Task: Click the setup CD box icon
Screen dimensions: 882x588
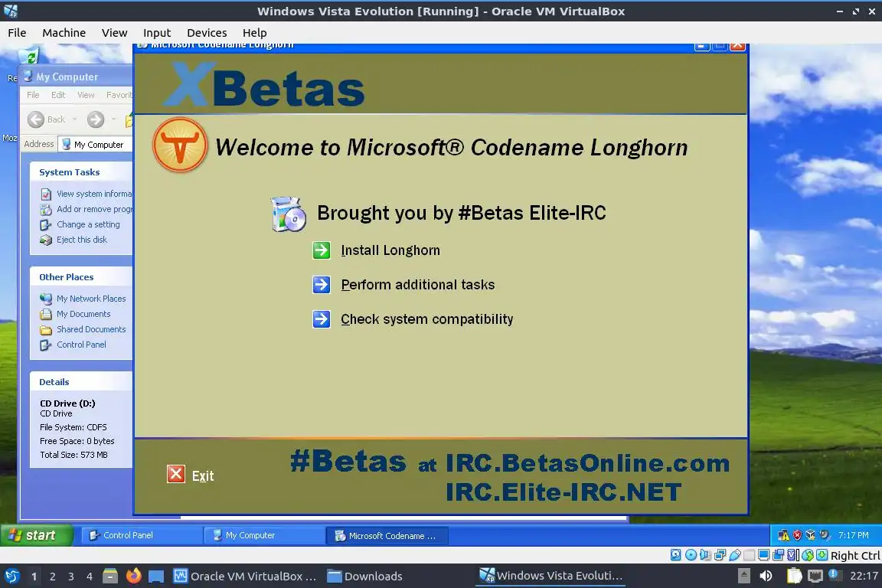Action: (288, 214)
